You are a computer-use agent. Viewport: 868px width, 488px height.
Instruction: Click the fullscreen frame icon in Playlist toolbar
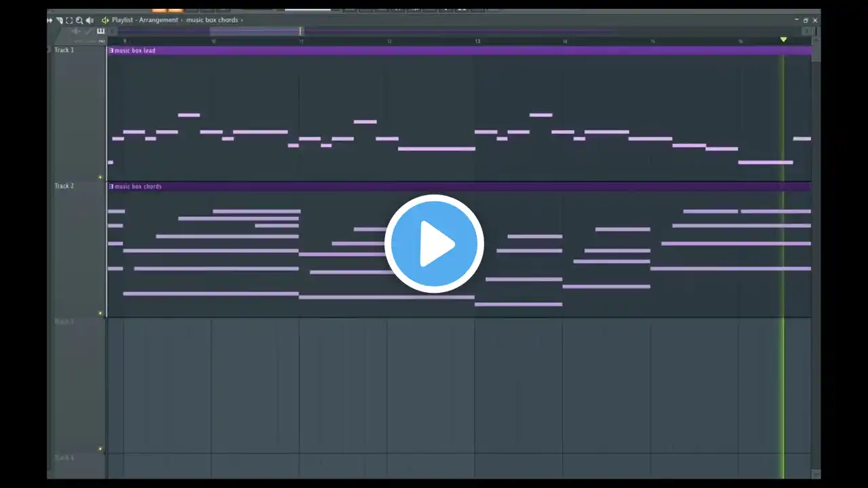pyautogui.click(x=69, y=20)
